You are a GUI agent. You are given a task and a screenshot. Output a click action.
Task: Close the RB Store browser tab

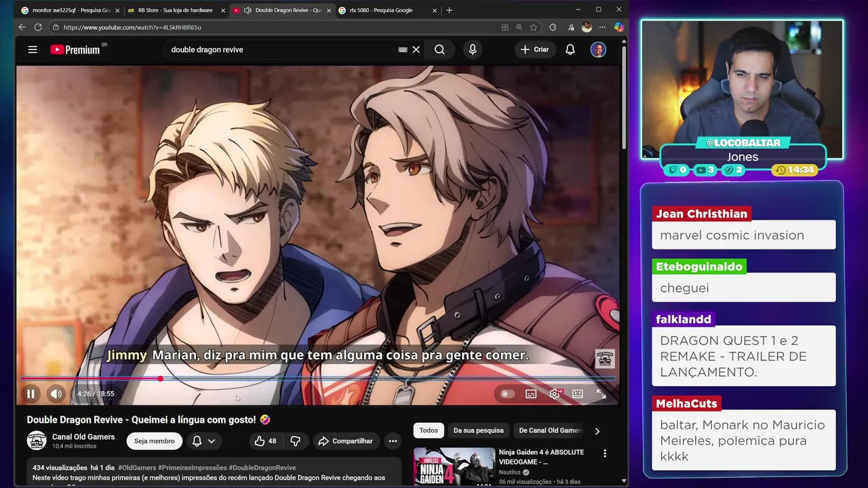[222, 10]
